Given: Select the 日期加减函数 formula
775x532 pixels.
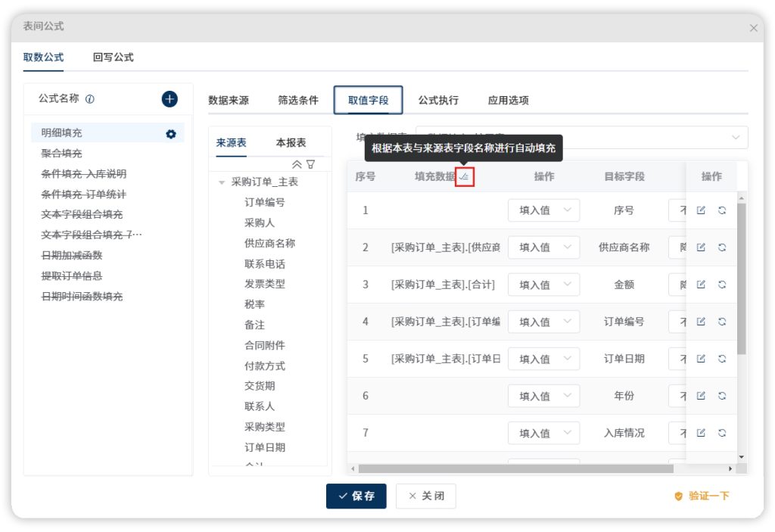Looking at the screenshot, I should pos(72,256).
